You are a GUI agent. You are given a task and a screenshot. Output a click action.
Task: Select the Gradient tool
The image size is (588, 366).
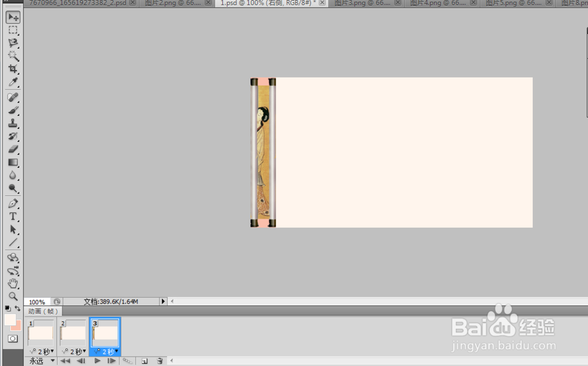point(13,162)
